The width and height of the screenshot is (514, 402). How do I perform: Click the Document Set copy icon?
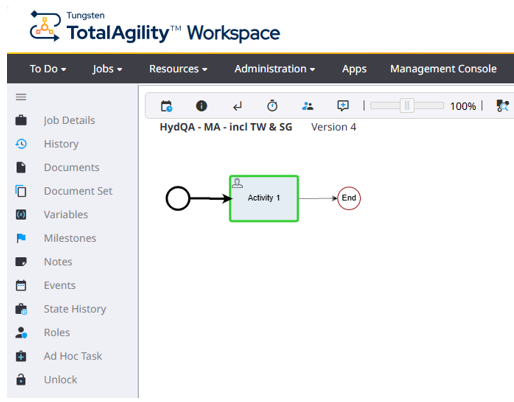[21, 191]
